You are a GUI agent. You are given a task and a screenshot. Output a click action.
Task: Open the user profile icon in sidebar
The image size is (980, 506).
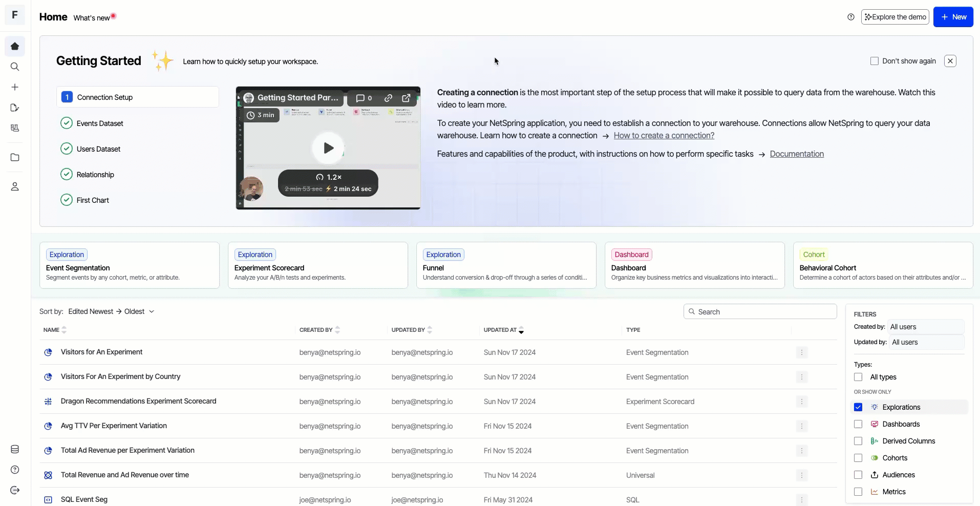[15, 186]
